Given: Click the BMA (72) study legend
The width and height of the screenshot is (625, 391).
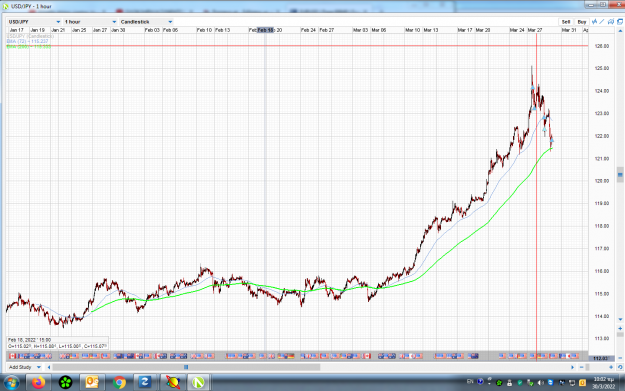Looking at the screenshot, I should 28,41.
